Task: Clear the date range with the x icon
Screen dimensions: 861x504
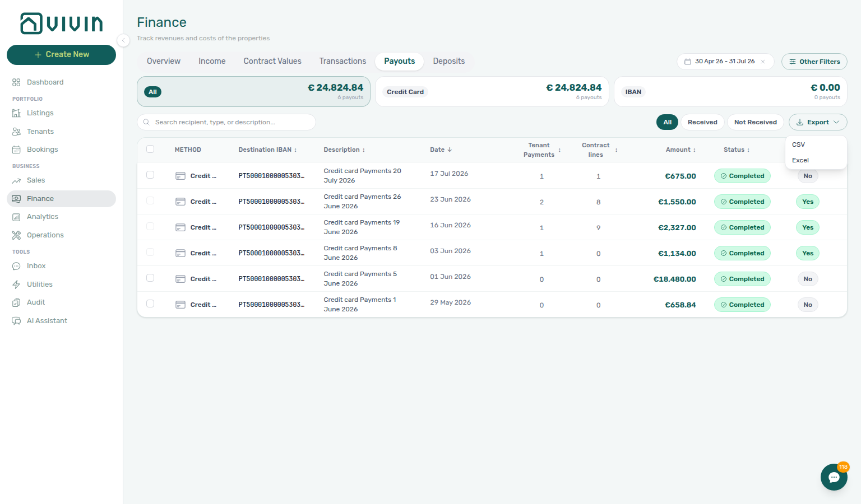Action: pos(763,62)
